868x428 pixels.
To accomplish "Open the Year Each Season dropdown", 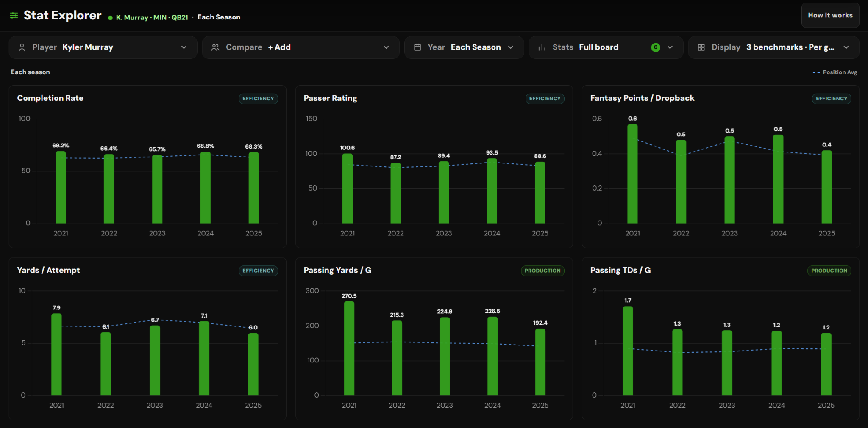I will pyautogui.click(x=464, y=47).
